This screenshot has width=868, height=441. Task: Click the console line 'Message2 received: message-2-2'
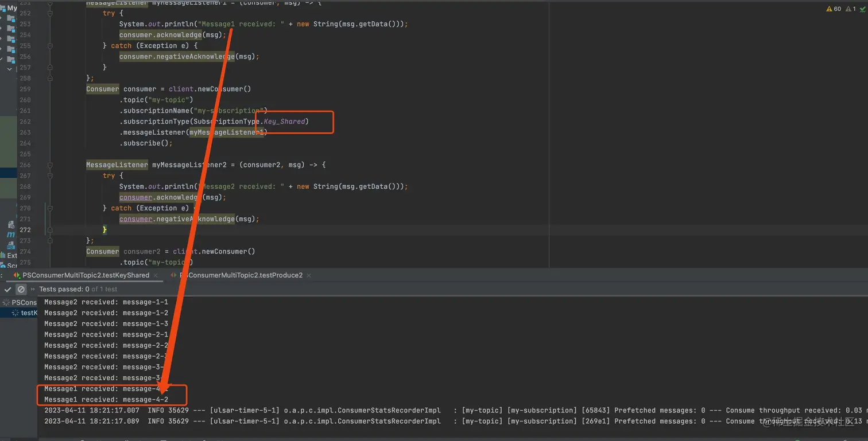(106, 346)
